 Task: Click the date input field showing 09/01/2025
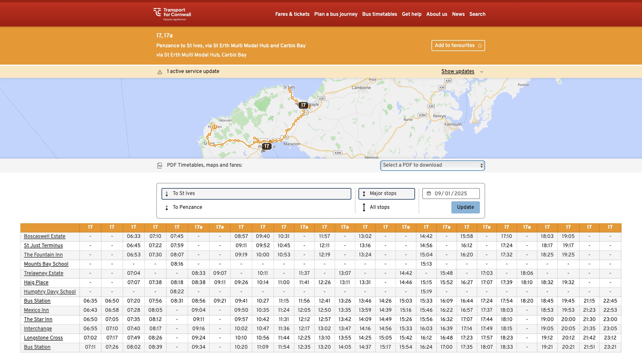(x=450, y=194)
